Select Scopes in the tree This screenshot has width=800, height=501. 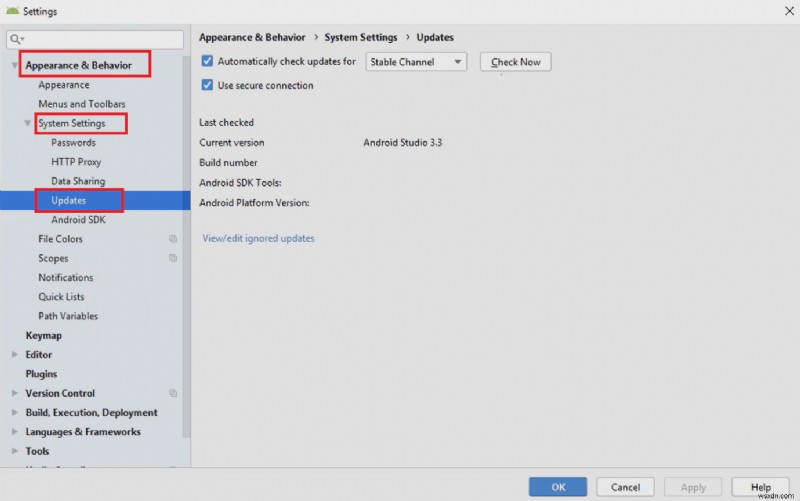tap(53, 258)
